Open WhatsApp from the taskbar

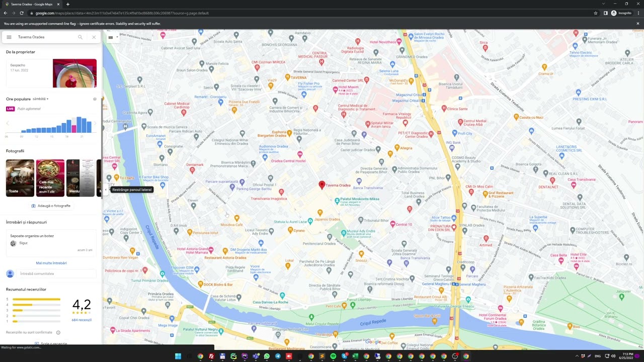pos(267,356)
